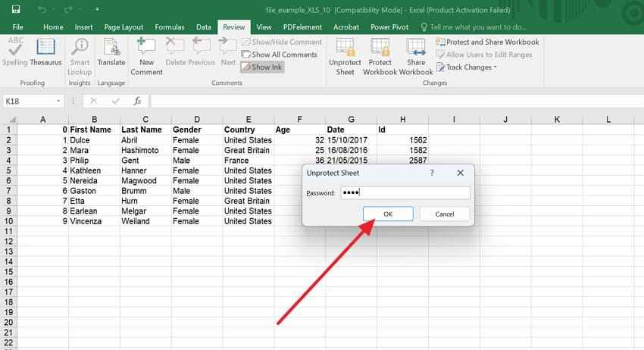The width and height of the screenshot is (644, 350).
Task: Open Smart Lookup
Action: pyautogui.click(x=80, y=56)
